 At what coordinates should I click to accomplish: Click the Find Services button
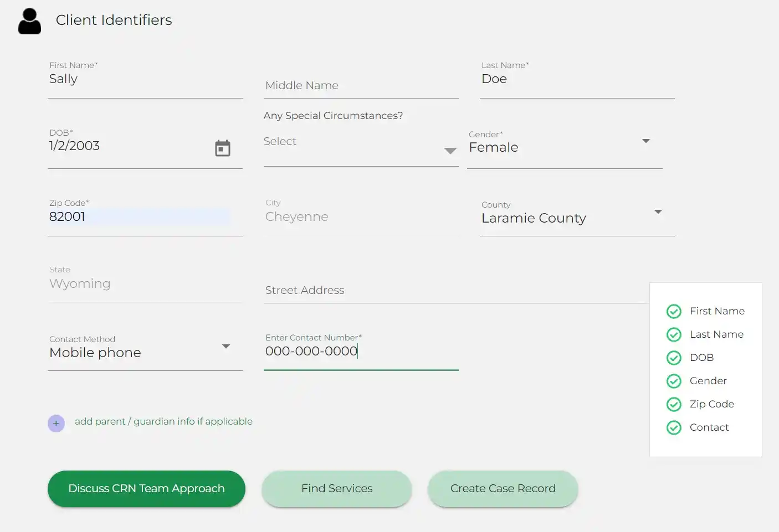pyautogui.click(x=337, y=489)
